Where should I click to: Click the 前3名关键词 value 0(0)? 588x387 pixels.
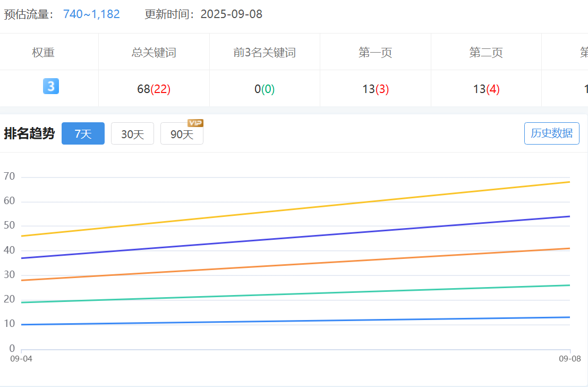[x=265, y=89]
